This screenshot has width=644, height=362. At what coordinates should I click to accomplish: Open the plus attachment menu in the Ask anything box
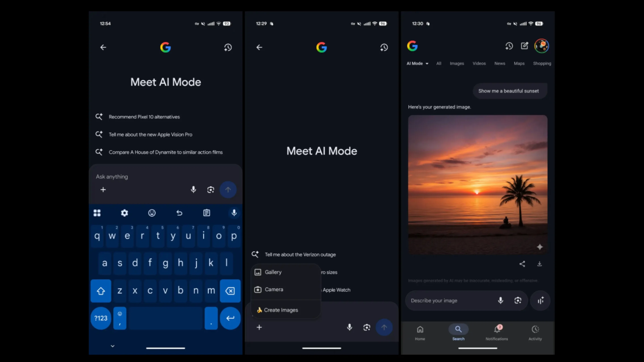(x=103, y=190)
